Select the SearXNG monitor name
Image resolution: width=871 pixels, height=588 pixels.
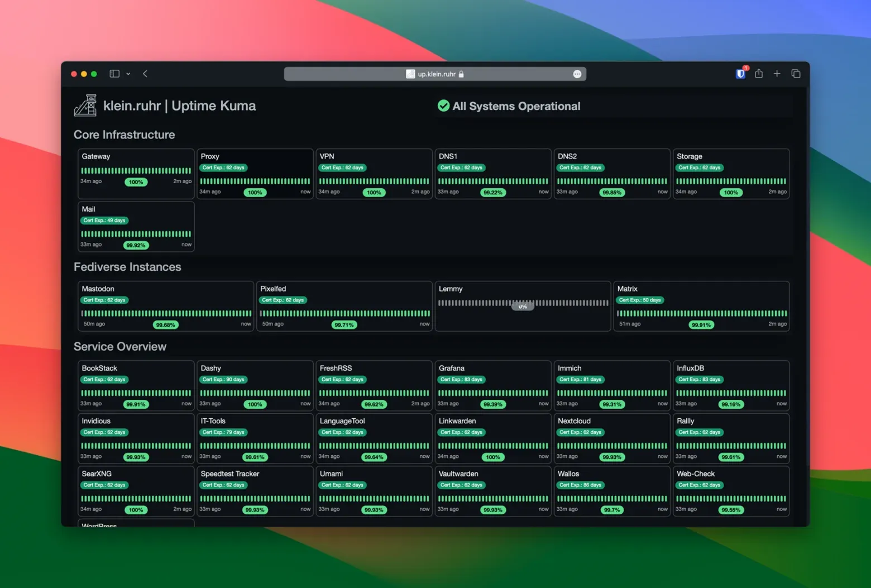97,474
